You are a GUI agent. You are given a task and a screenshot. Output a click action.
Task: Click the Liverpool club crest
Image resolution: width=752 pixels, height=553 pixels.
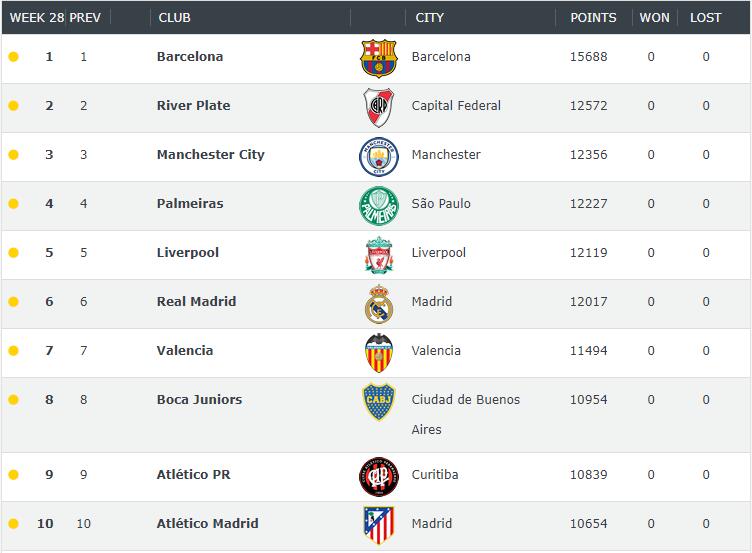pyautogui.click(x=379, y=255)
